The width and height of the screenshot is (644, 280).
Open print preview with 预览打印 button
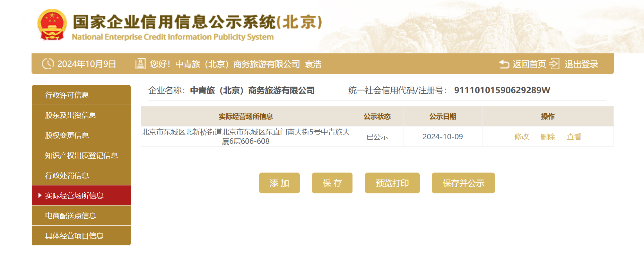[x=392, y=183]
